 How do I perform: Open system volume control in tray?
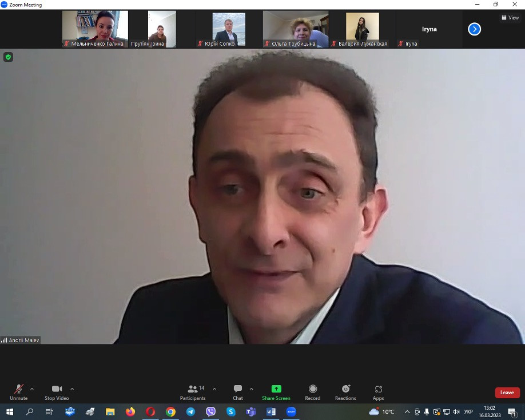tap(456, 411)
